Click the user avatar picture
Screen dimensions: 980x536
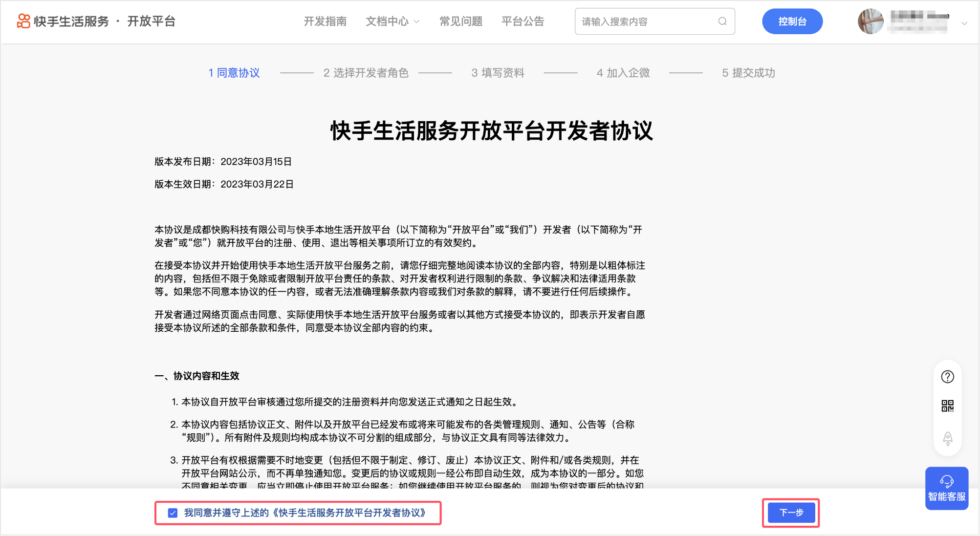(871, 21)
